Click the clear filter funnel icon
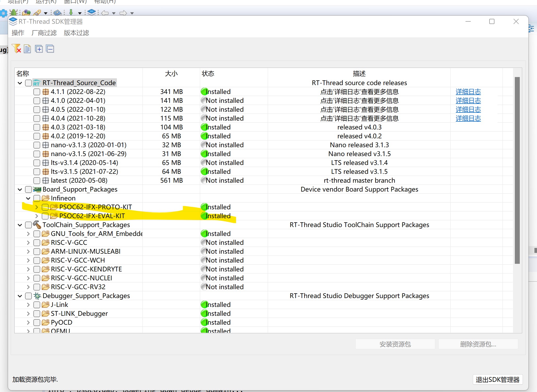The height and width of the screenshot is (392, 537). [x=17, y=49]
